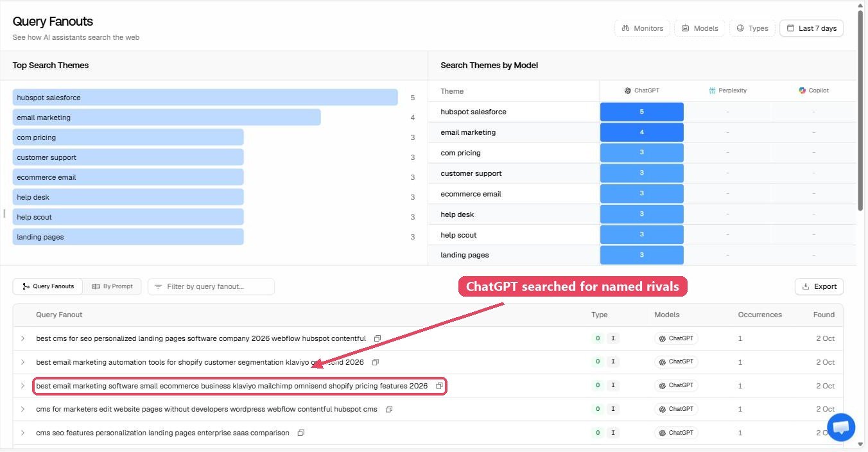This screenshot has height=452, width=868.
Task: Click the landing pages theme bar
Action: pyautogui.click(x=128, y=237)
